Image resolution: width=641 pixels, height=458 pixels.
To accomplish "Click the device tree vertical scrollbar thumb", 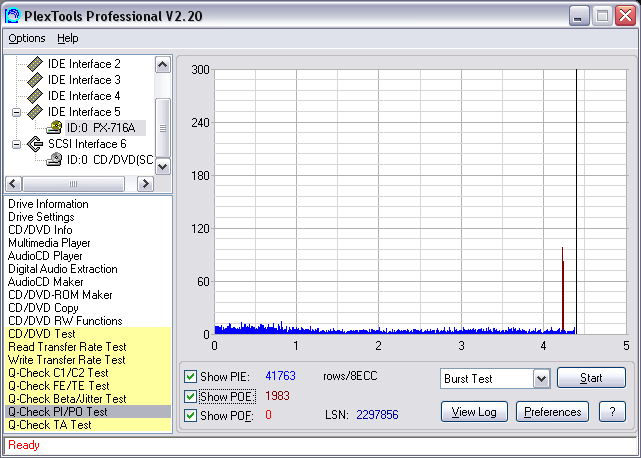I will (163, 128).
